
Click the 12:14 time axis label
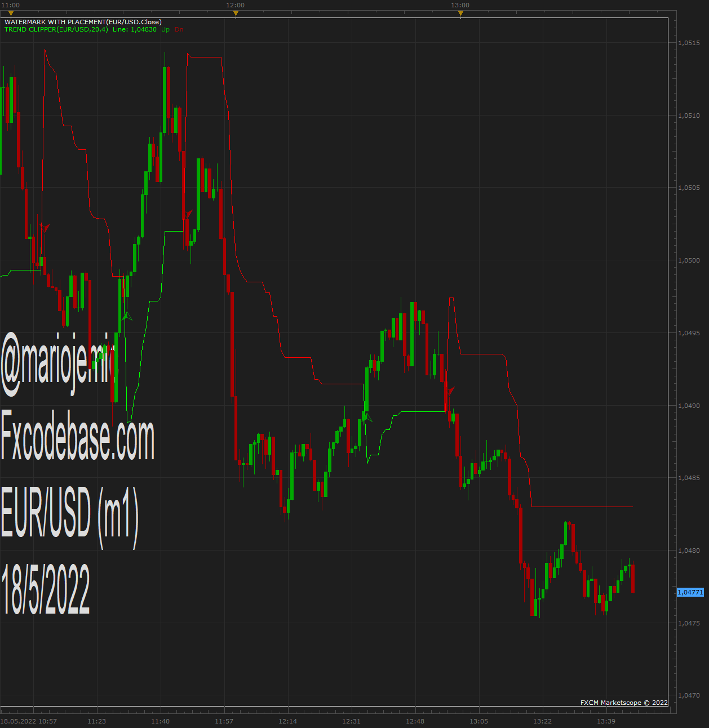pyautogui.click(x=288, y=721)
